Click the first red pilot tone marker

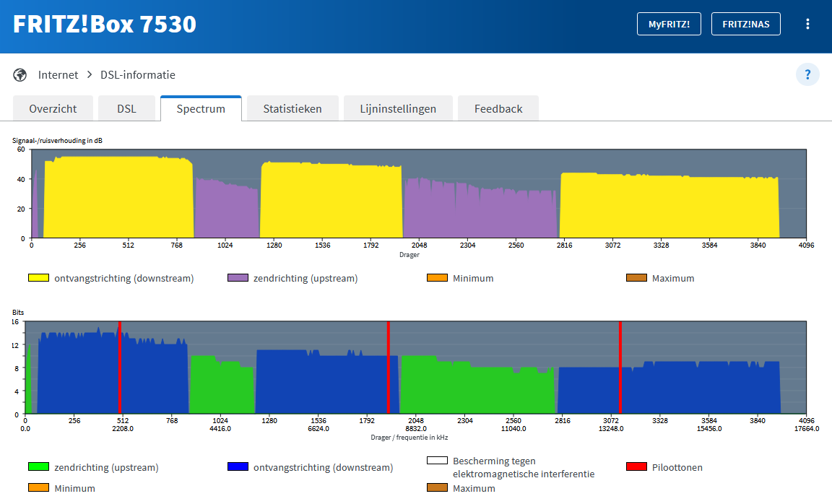click(120, 368)
